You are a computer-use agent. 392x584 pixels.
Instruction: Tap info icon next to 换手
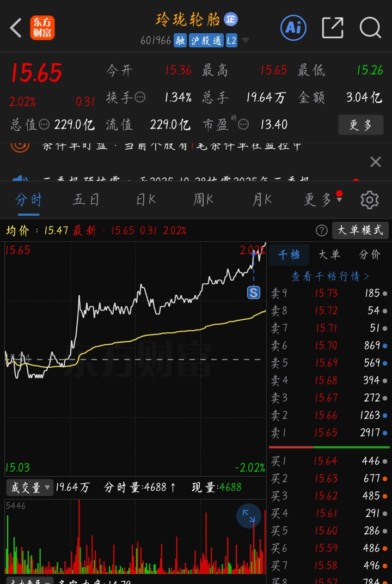140,98
